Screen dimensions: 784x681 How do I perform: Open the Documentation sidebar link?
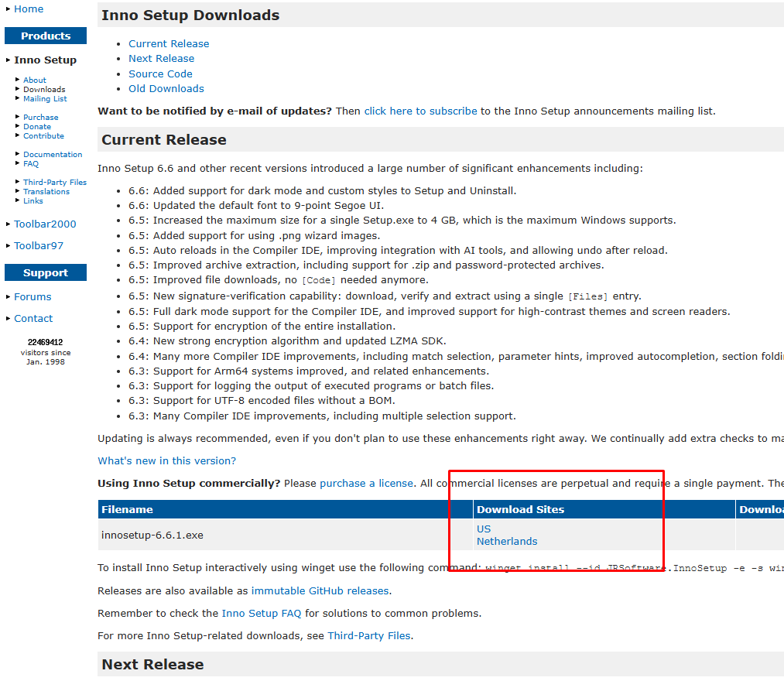tap(53, 155)
